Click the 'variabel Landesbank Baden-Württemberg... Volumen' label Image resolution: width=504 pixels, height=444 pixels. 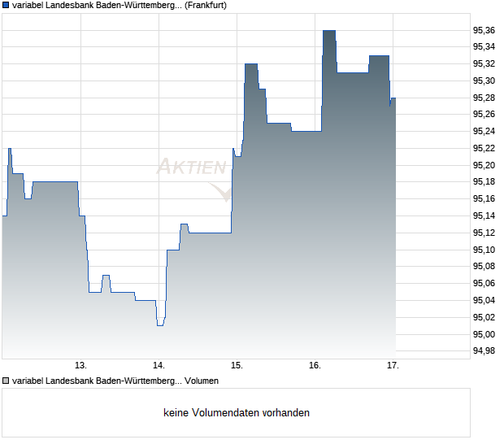pyautogui.click(x=115, y=381)
